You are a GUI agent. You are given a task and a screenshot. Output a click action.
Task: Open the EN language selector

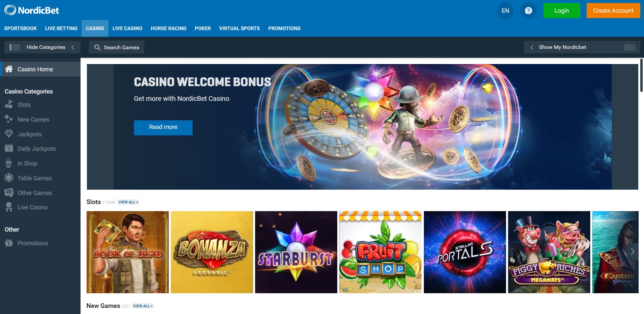pos(505,11)
